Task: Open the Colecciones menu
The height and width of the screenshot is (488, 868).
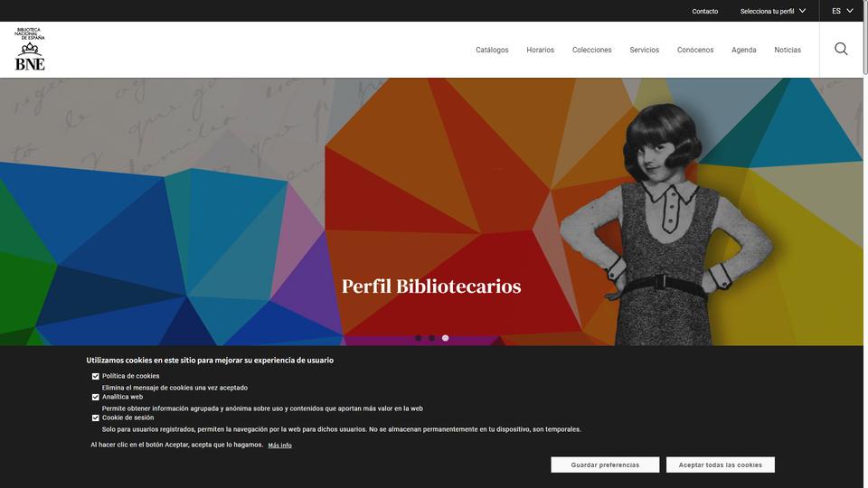Action: pyautogui.click(x=591, y=50)
